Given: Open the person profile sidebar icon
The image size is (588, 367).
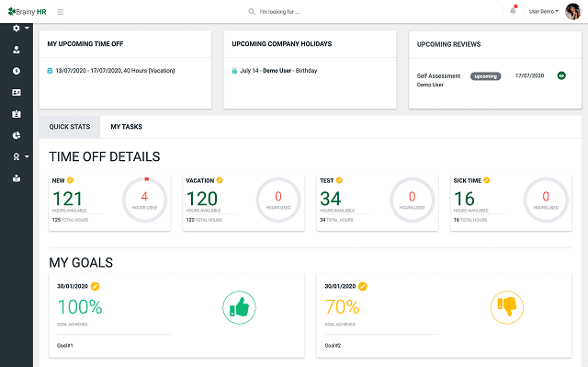Looking at the screenshot, I should pos(17,50).
